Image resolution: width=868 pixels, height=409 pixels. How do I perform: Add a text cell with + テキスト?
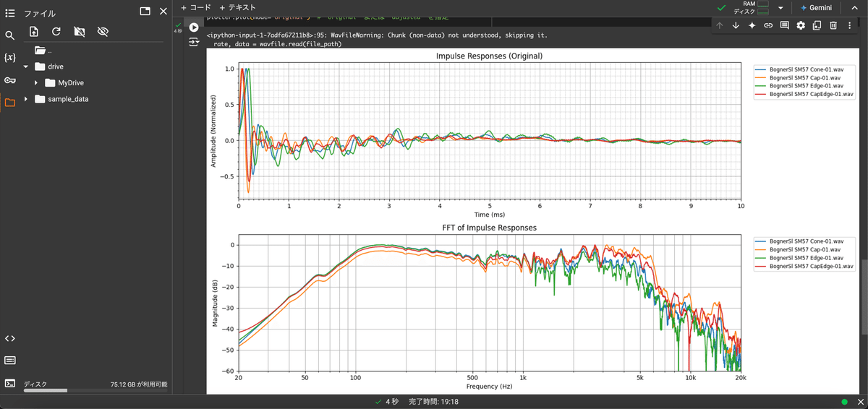(238, 7)
